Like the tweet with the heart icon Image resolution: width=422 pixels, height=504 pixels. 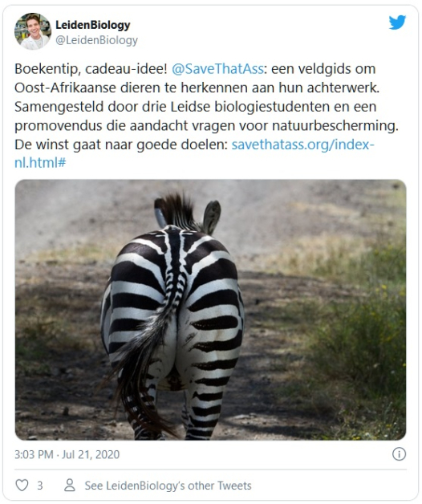coord(22,485)
